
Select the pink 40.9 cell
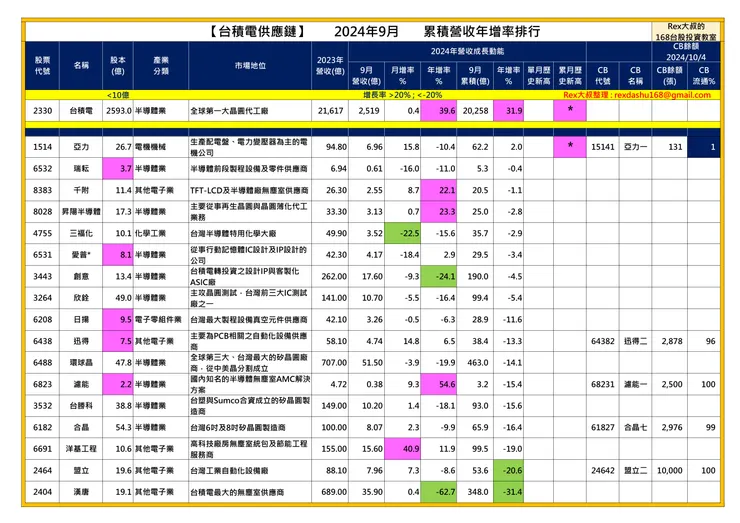point(403,449)
